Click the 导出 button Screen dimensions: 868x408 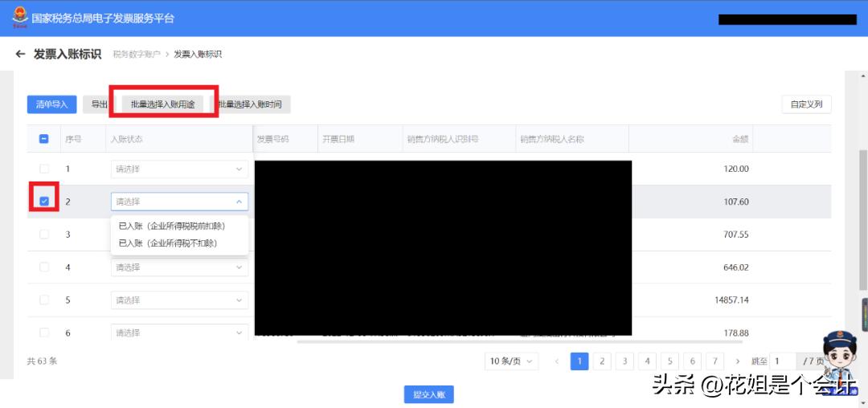pos(99,104)
